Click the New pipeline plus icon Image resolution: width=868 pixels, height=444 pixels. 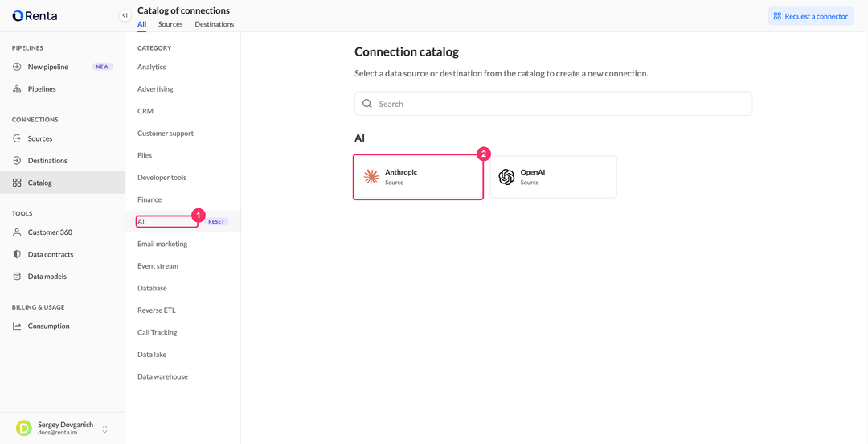coord(17,67)
